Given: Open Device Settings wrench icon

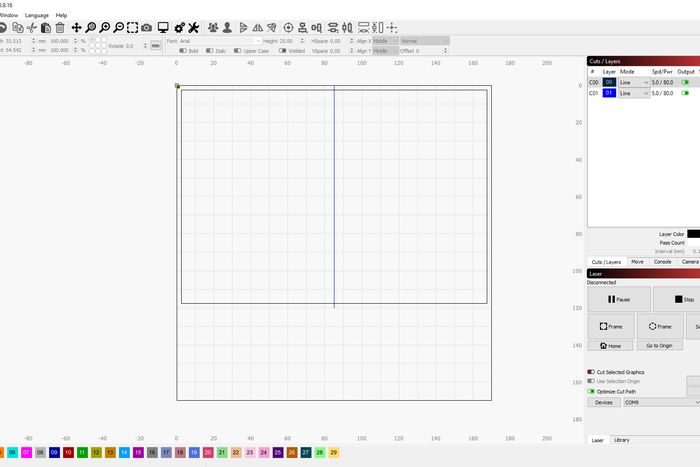Looking at the screenshot, I should 194,27.
